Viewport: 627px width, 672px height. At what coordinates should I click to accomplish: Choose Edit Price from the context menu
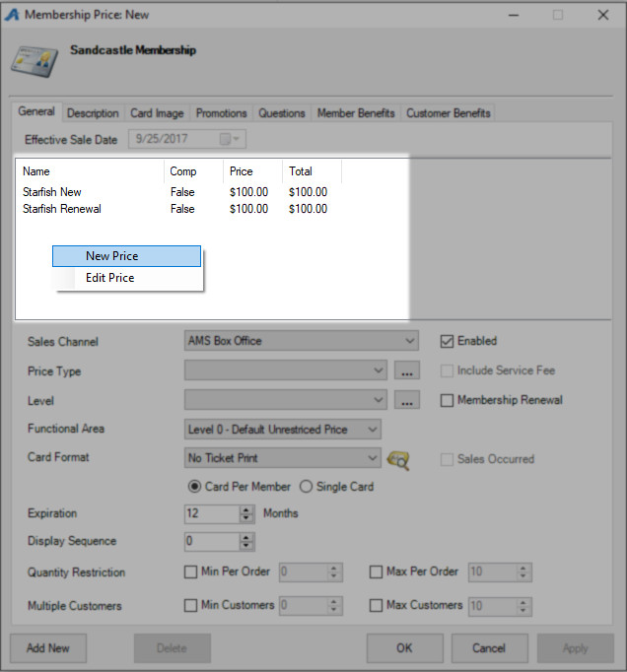[128, 278]
